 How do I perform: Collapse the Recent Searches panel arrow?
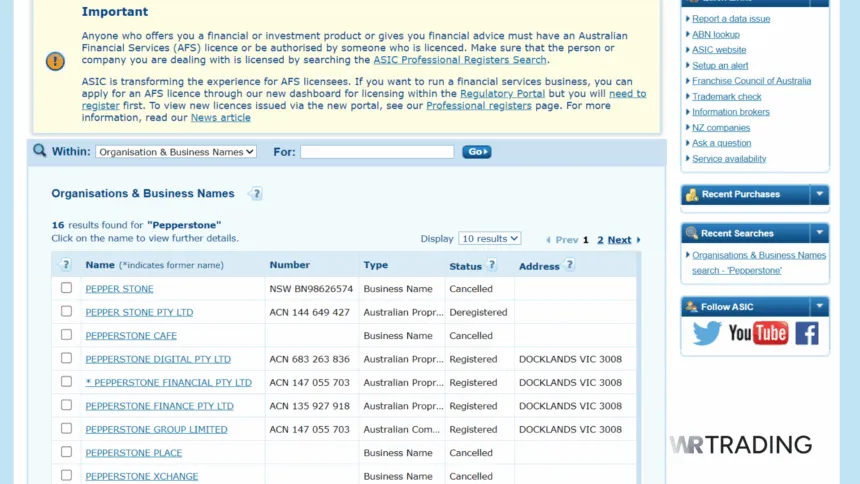819,233
